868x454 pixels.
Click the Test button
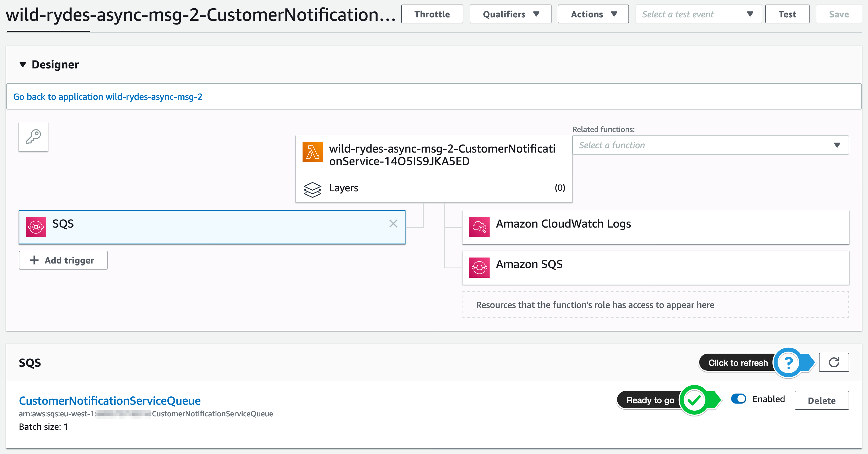point(787,14)
